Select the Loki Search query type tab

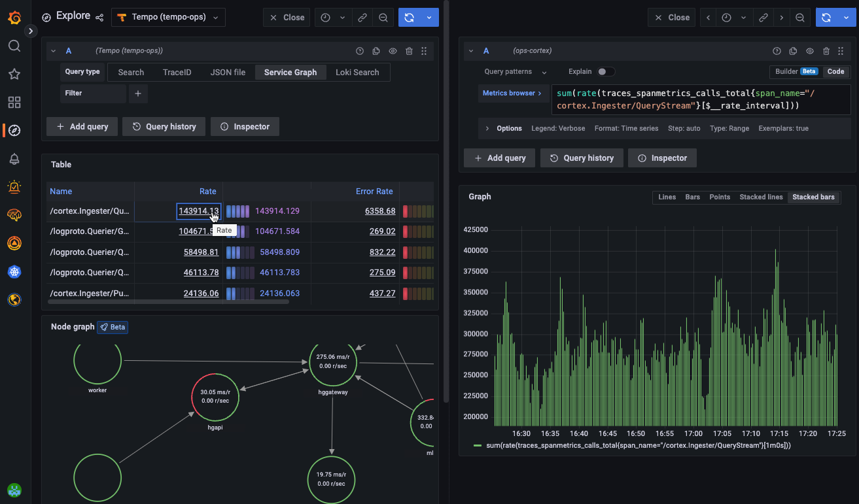tap(357, 73)
